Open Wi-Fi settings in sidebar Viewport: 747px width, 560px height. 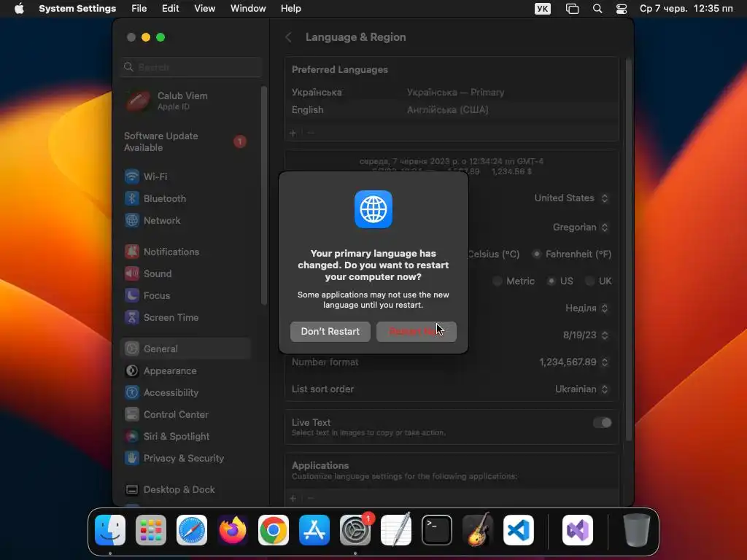click(186, 176)
